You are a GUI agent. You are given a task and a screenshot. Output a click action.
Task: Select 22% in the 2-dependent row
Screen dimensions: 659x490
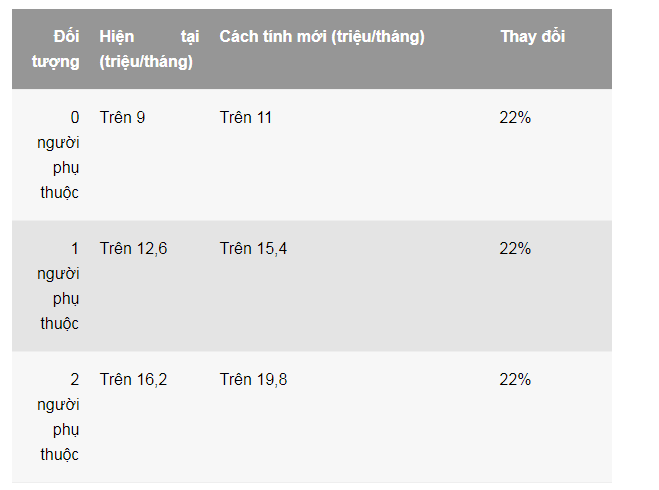pyautogui.click(x=515, y=380)
